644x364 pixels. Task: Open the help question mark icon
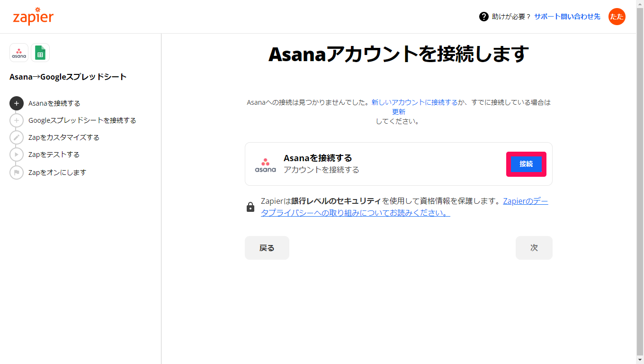click(x=483, y=17)
